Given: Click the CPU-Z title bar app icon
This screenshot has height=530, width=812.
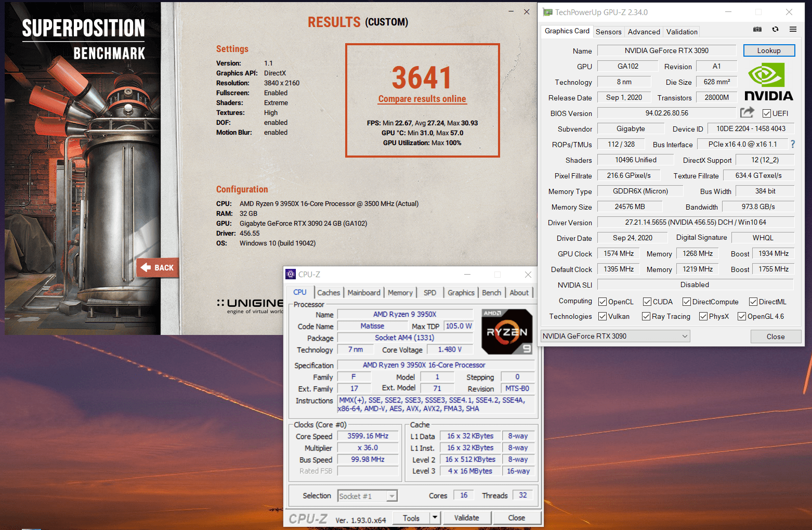Looking at the screenshot, I should tap(291, 274).
